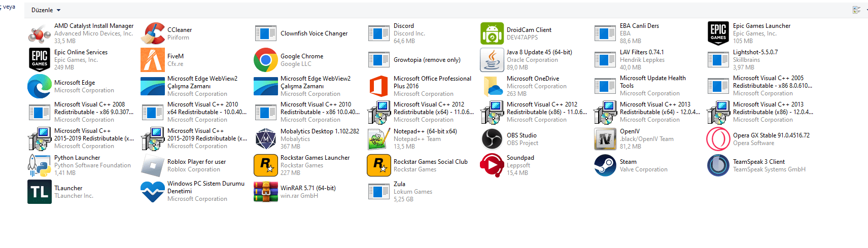Image resolution: width=868 pixels, height=248 pixels.
Task: Select the Lightshot-5.5.0.7 entry
Action: click(x=743, y=60)
